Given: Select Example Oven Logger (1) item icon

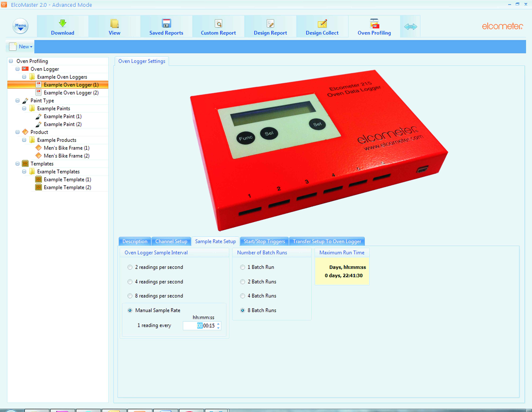Looking at the screenshot, I should pyautogui.click(x=38, y=85).
